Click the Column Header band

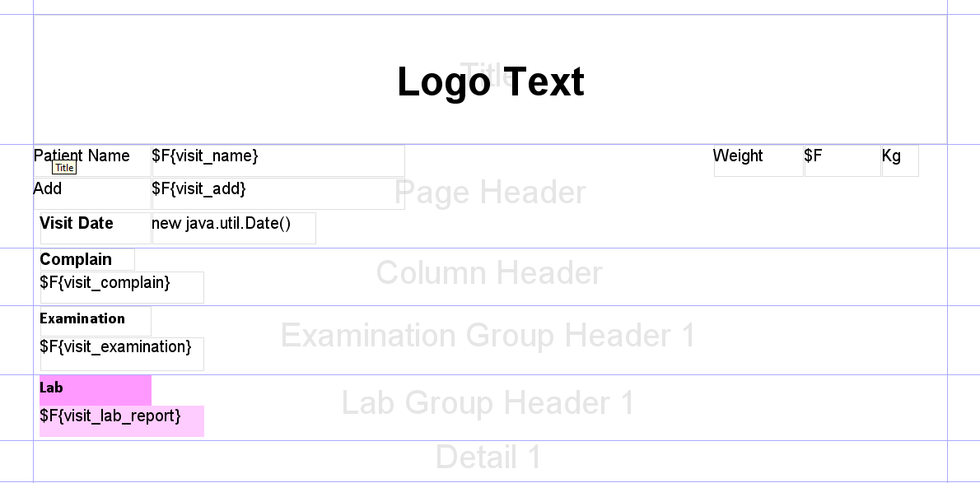click(x=491, y=273)
